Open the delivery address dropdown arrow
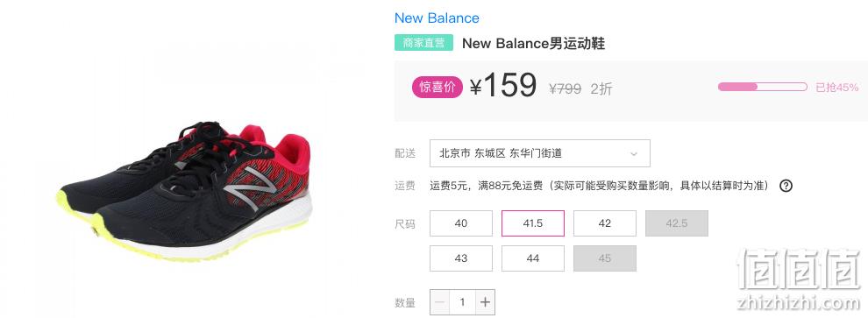Viewport: 868px width, 318px height. pyautogui.click(x=634, y=154)
